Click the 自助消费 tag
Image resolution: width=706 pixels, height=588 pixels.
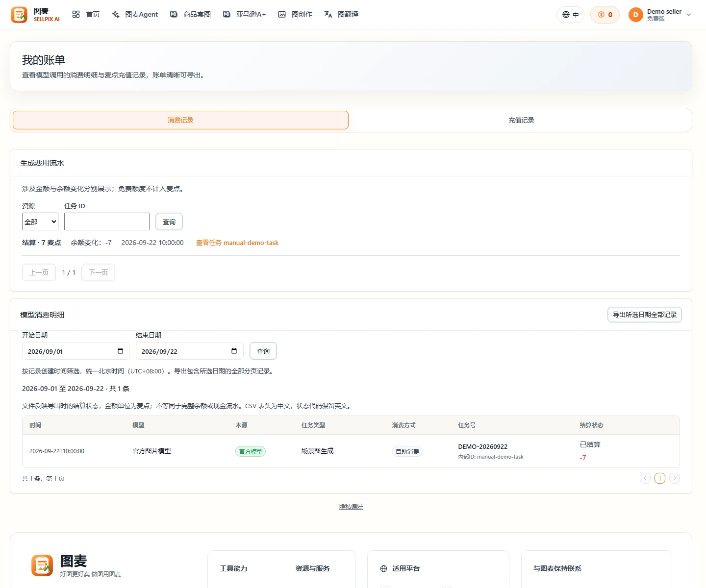407,451
